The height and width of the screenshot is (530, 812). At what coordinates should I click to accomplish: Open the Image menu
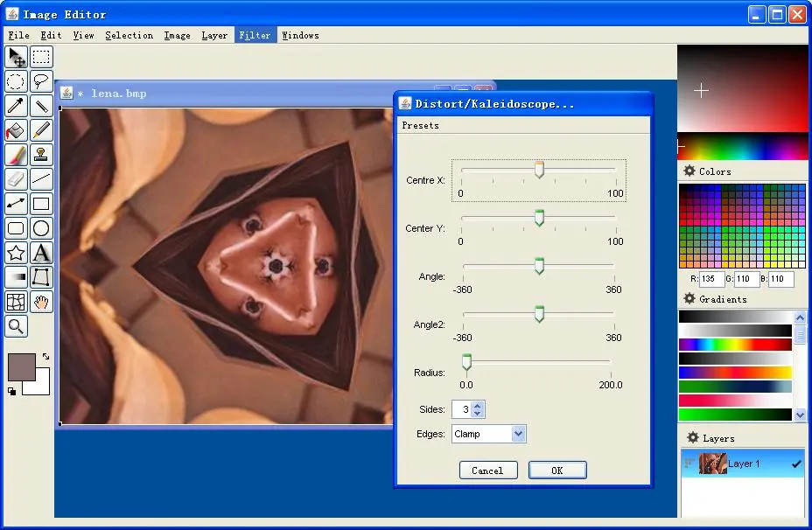177,35
